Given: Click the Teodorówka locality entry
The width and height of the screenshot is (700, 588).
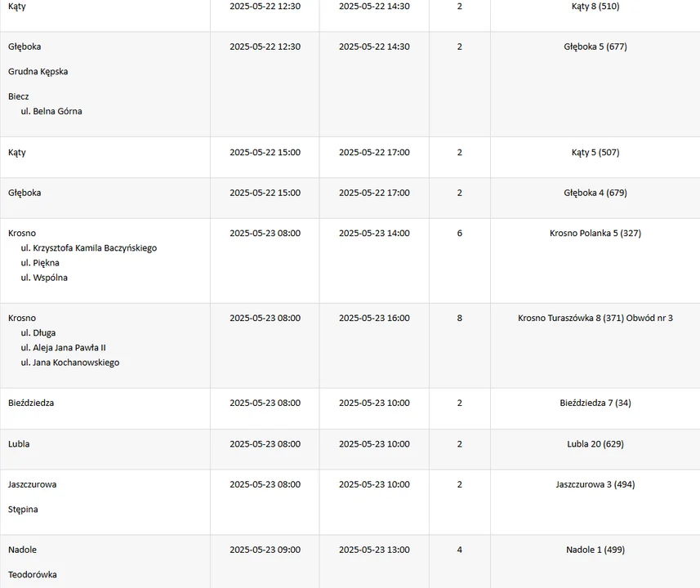Looking at the screenshot, I should coord(32,575).
